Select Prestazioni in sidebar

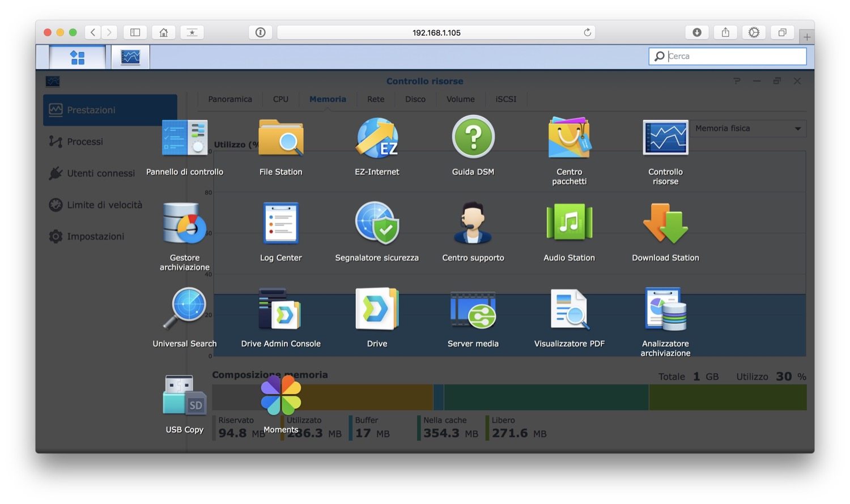(x=110, y=110)
